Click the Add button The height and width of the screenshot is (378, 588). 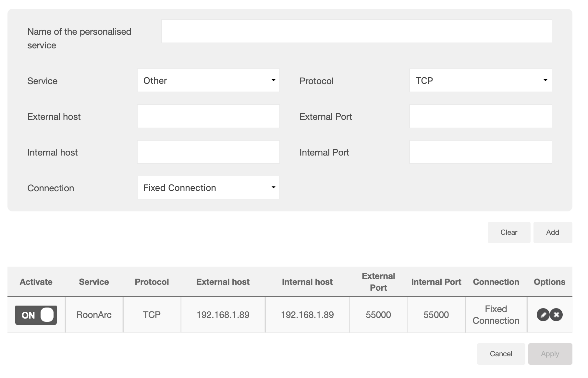click(553, 232)
